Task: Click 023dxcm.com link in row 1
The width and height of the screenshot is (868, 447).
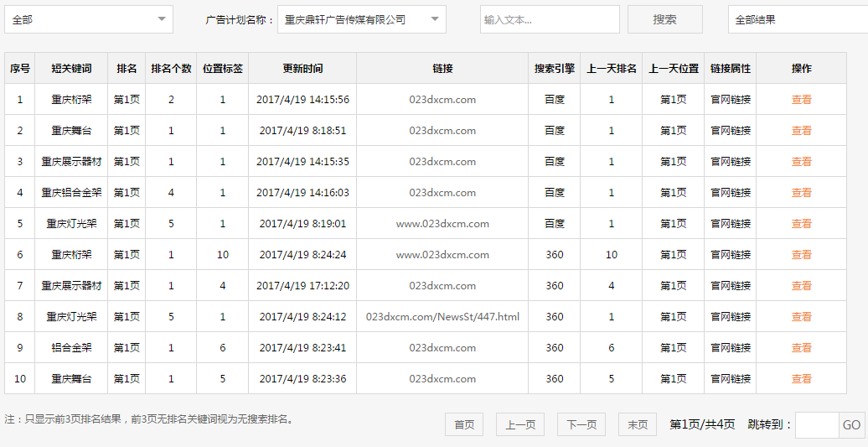Action: (x=442, y=100)
